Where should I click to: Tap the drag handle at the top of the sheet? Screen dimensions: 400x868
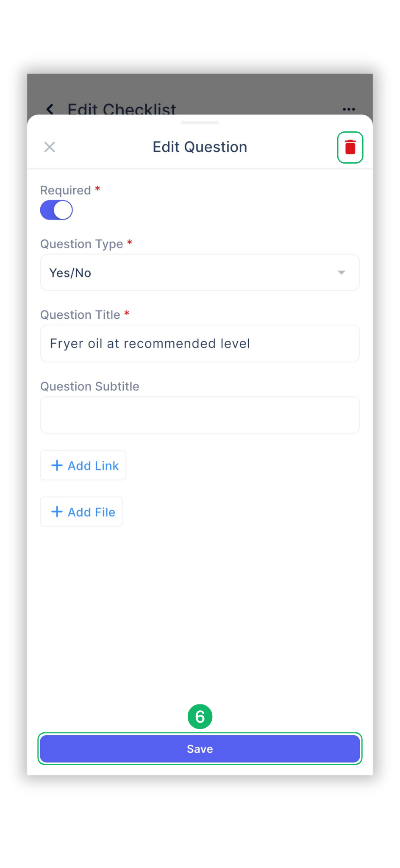click(200, 122)
